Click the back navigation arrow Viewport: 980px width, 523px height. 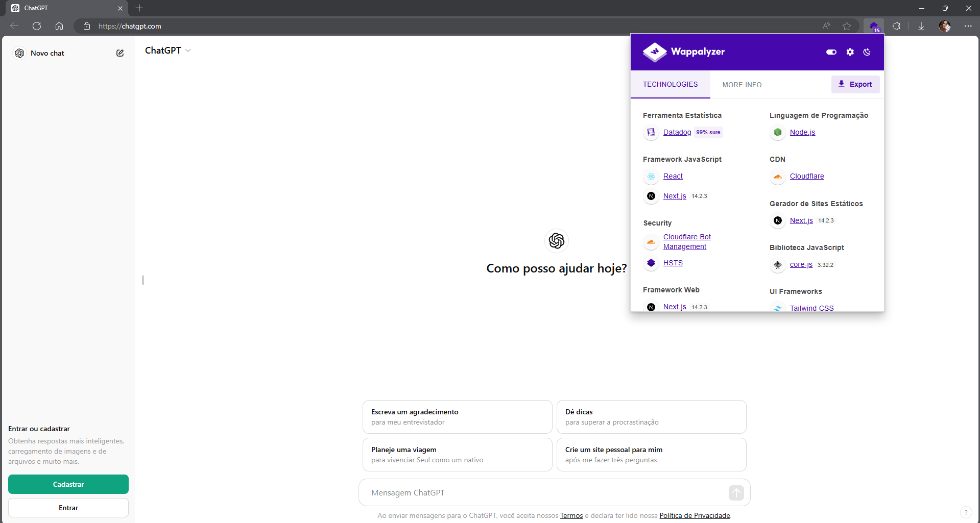pyautogui.click(x=14, y=26)
